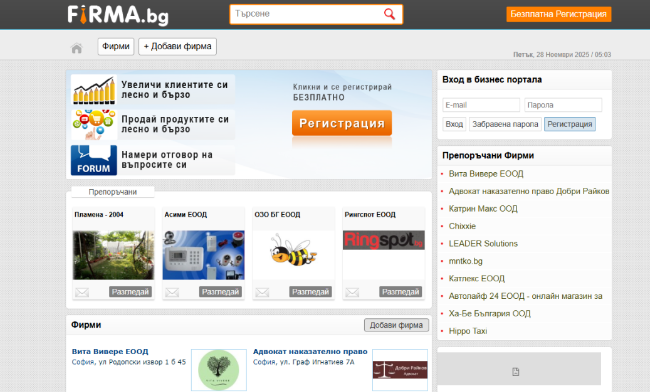Click the Парола password field
Image resolution: width=650 pixels, height=392 pixels.
[x=563, y=105]
